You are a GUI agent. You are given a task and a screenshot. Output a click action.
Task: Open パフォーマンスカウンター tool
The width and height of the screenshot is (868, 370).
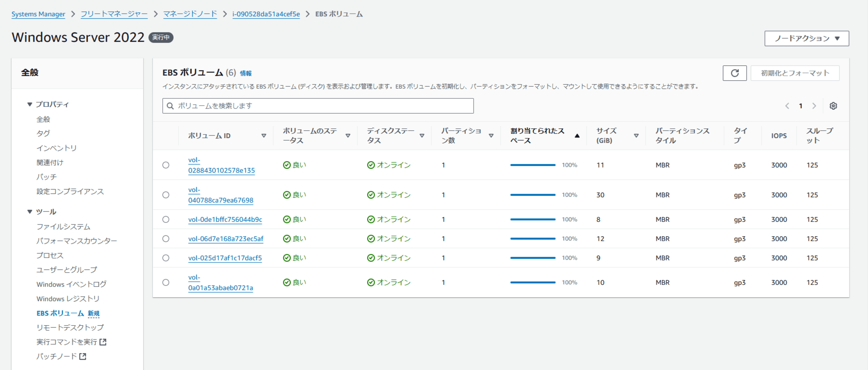click(x=77, y=241)
